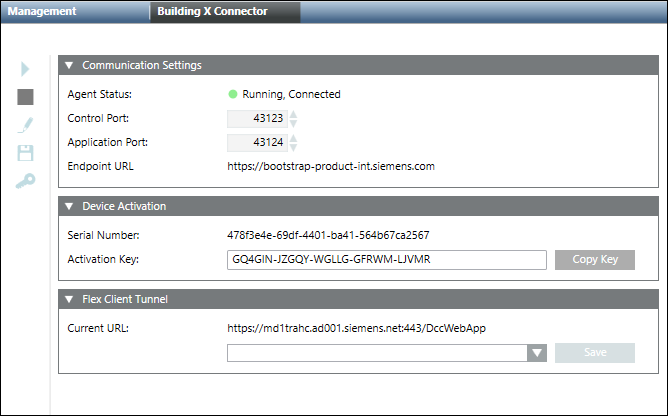Image resolution: width=668 pixels, height=416 pixels.
Task: Collapse the Flex Client Tunnel section
Action: click(69, 300)
